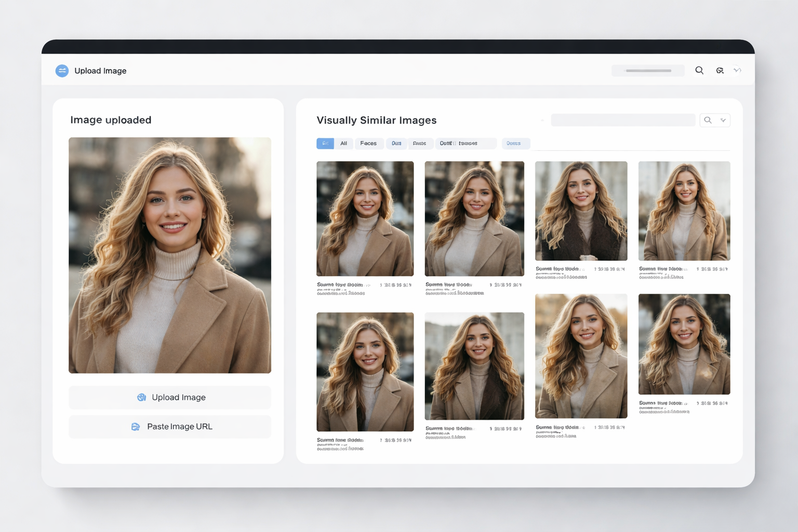Open the top-right result thumbnail
The image size is (798, 532).
click(684, 210)
